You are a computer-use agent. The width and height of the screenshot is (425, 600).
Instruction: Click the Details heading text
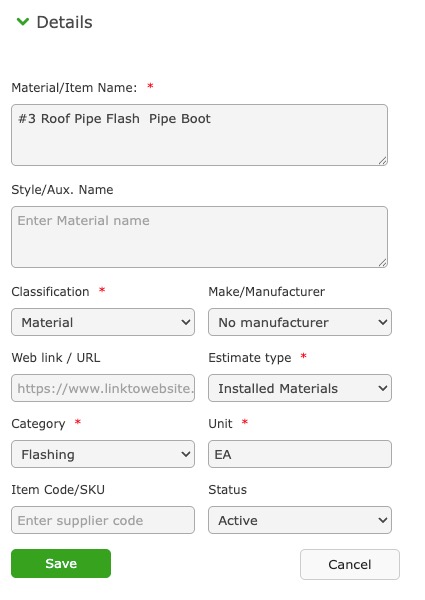click(x=64, y=22)
